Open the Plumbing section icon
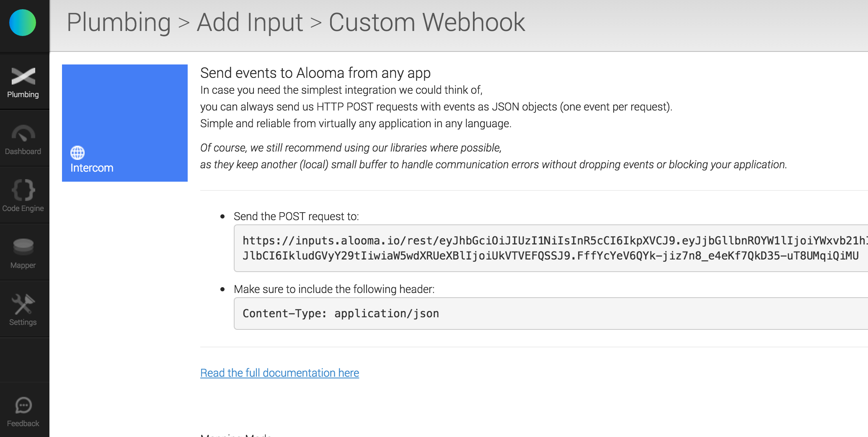This screenshot has height=437, width=868. [x=23, y=77]
